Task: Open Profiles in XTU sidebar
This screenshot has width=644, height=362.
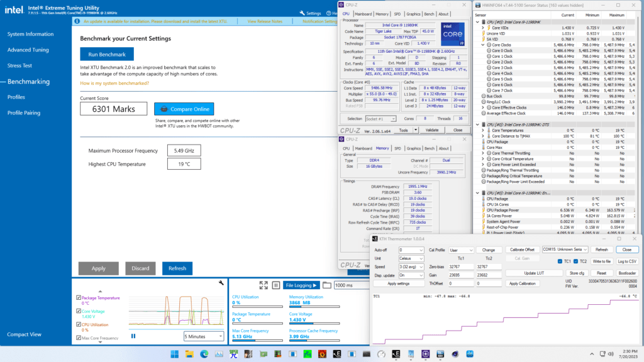Action: click(16, 97)
